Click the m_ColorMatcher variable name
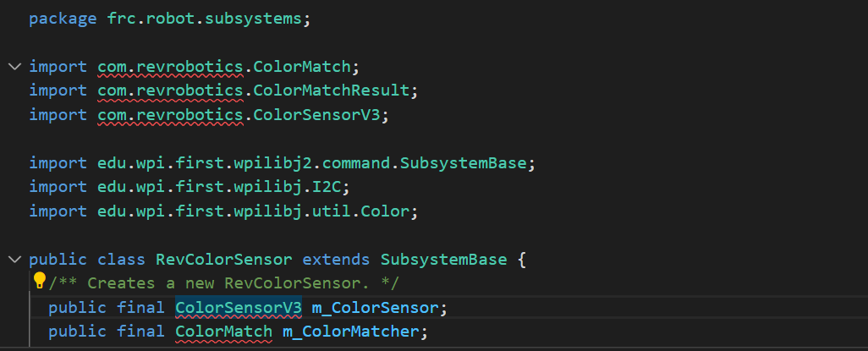 pos(351,332)
